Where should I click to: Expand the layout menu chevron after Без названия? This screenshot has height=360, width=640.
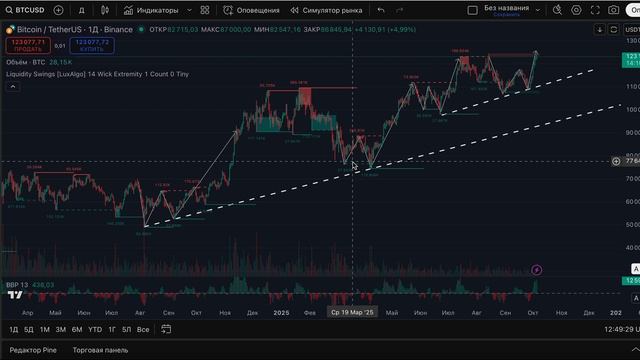538,10
